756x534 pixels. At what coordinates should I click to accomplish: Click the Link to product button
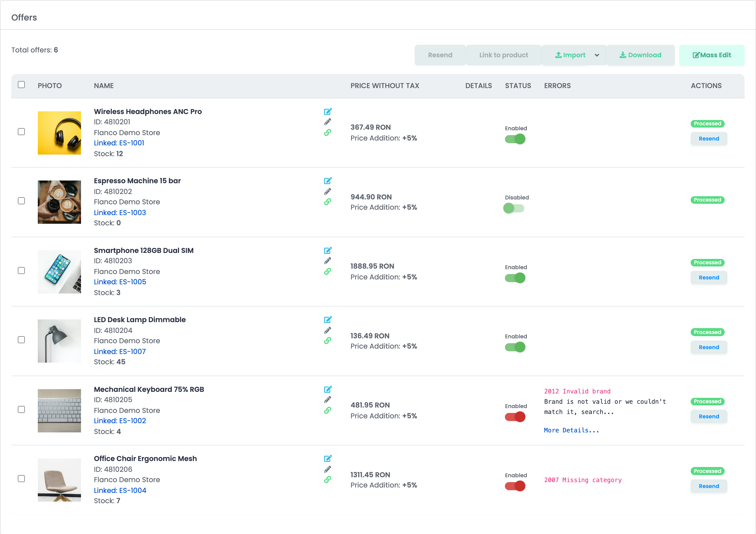(504, 55)
